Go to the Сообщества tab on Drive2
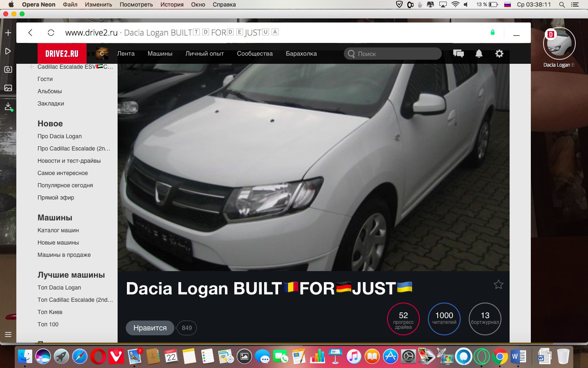The image size is (588, 368). point(254,54)
